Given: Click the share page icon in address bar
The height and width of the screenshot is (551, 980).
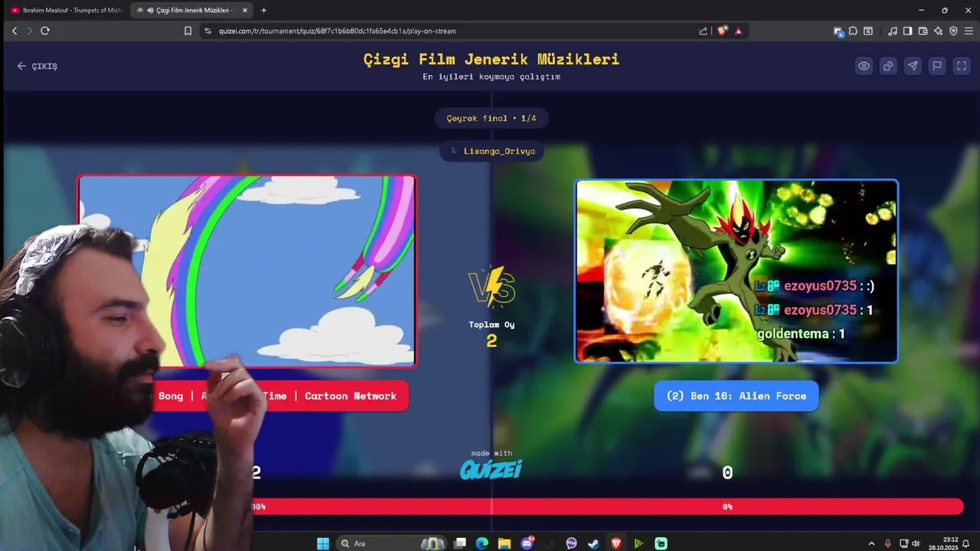Looking at the screenshot, I should click(x=703, y=31).
